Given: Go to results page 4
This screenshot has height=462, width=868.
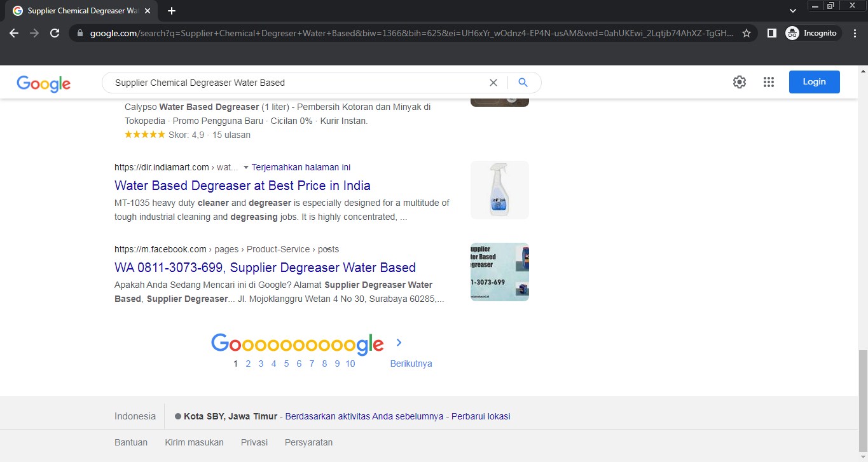Looking at the screenshot, I should (273, 363).
